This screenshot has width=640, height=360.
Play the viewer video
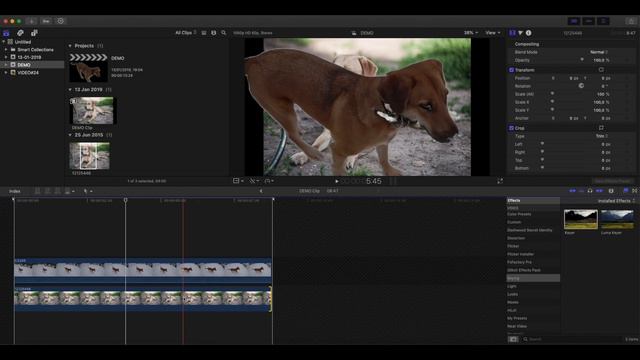(337, 181)
